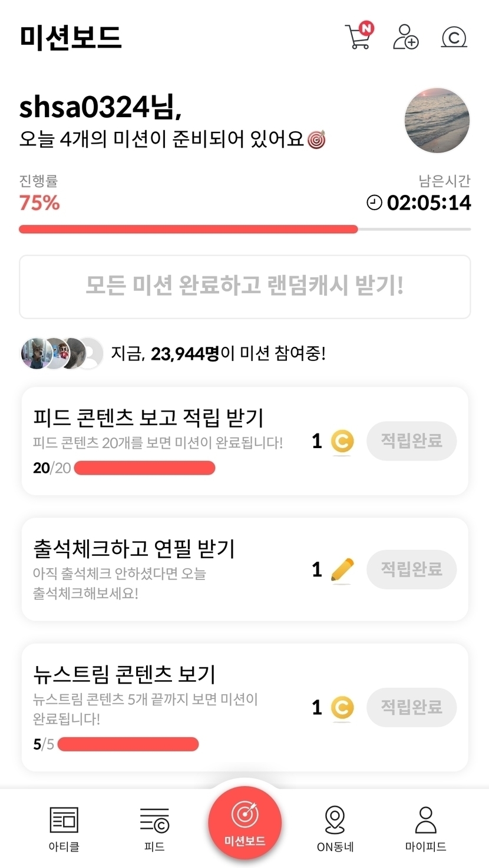Click the coin icon on newstream mission
489x868 pixels.
pyautogui.click(x=342, y=707)
